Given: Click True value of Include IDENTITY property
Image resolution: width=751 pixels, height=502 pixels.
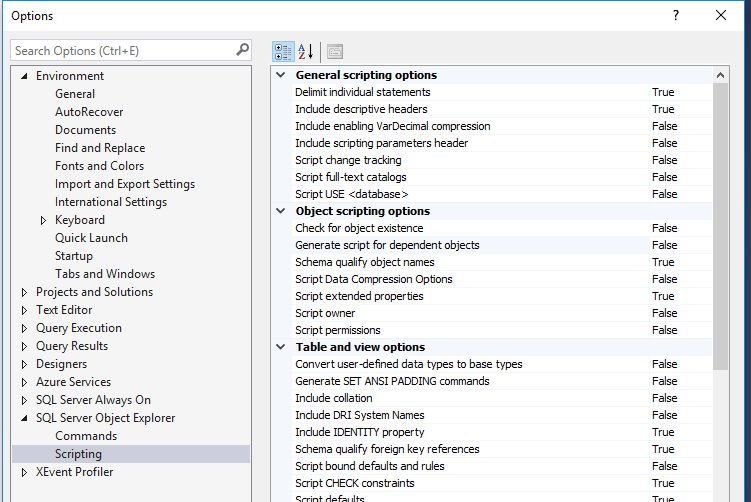Looking at the screenshot, I should click(663, 432).
